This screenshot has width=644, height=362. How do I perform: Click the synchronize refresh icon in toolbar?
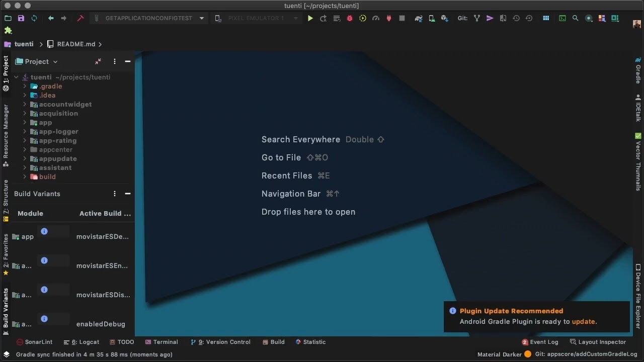[34, 18]
